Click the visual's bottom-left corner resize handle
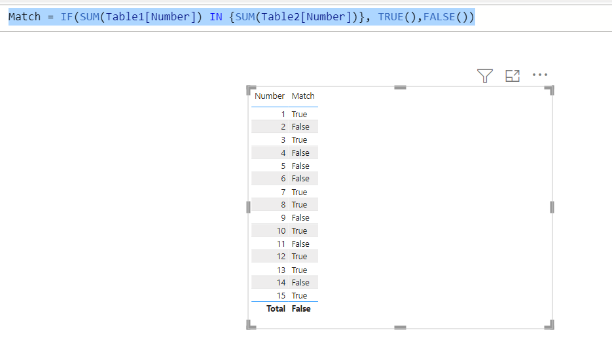Image resolution: width=612 pixels, height=364 pixels. coord(251,325)
